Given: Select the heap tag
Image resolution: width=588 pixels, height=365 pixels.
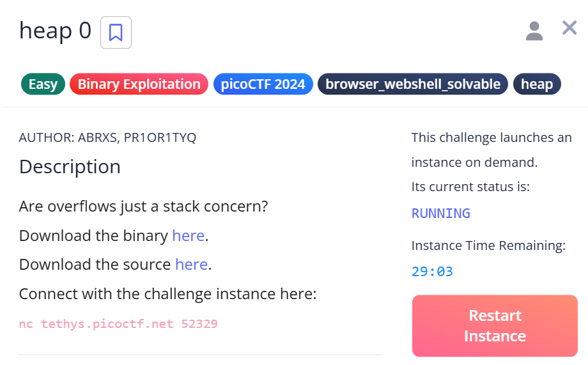Looking at the screenshot, I should coord(537,84).
